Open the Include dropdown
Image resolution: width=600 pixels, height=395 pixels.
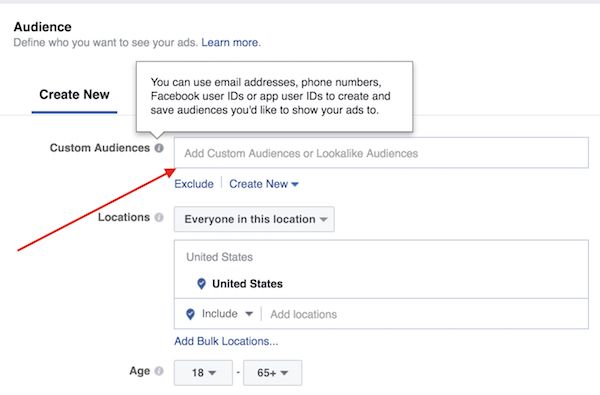227,314
